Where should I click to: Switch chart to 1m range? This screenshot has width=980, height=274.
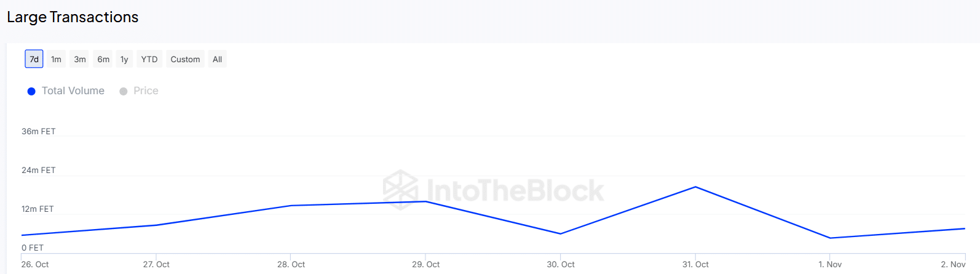click(56, 59)
